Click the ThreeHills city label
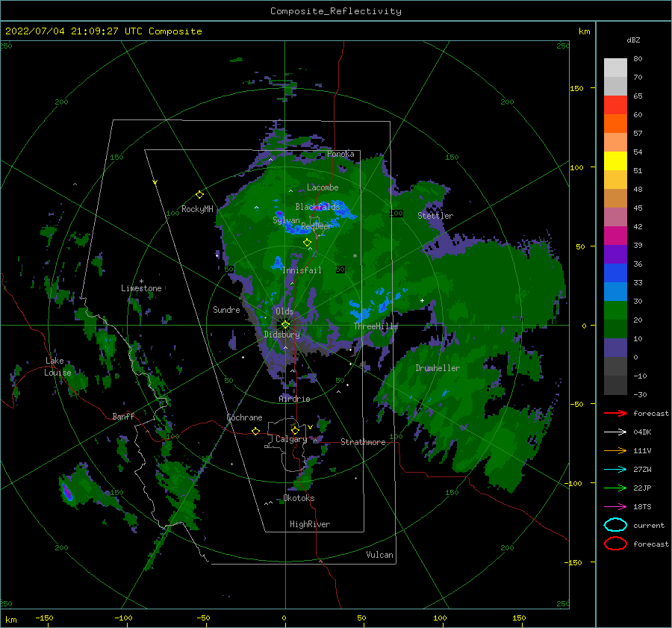672x628 pixels. pos(376,326)
